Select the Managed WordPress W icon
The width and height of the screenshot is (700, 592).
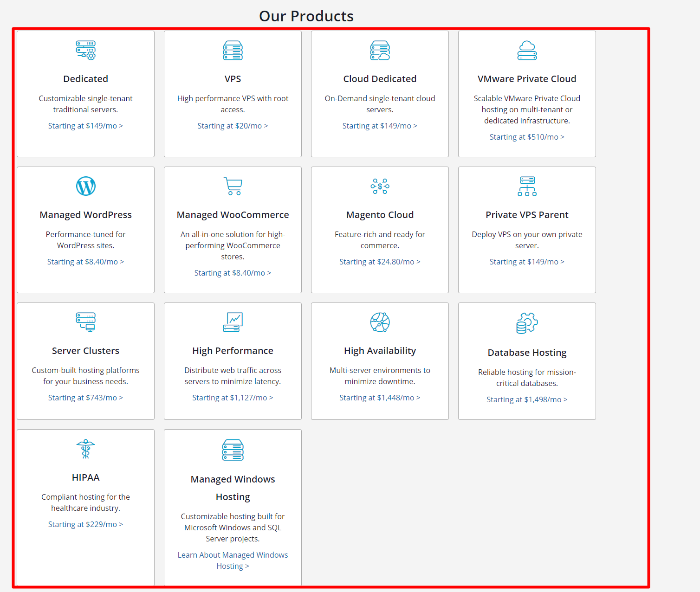pos(85,186)
